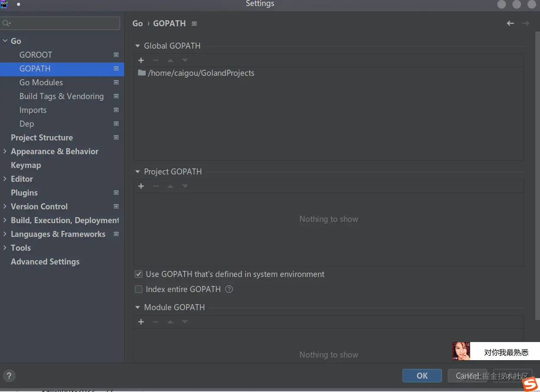Collapse the Project GOPATH section
540x392 pixels.
(x=138, y=171)
